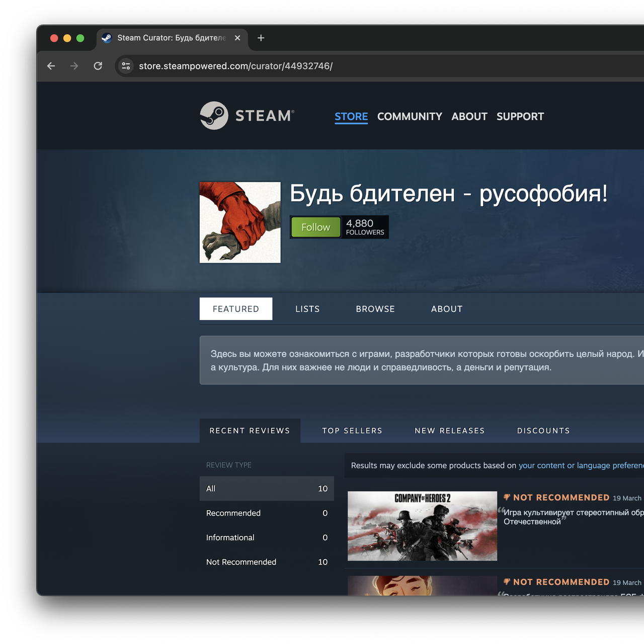This screenshot has width=644, height=644.
Task: Click NOT RECOMMENDED label on Company of Heroes 2
Action: click(561, 497)
